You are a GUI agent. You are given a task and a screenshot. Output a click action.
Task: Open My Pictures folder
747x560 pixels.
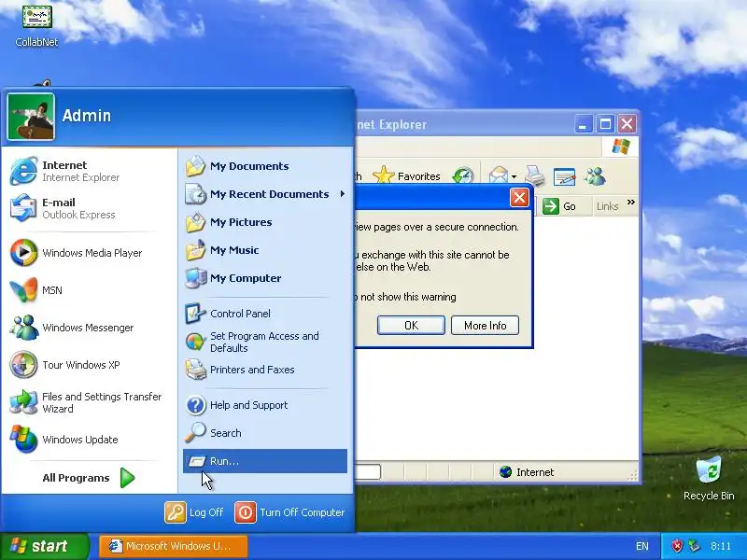[x=265, y=222]
